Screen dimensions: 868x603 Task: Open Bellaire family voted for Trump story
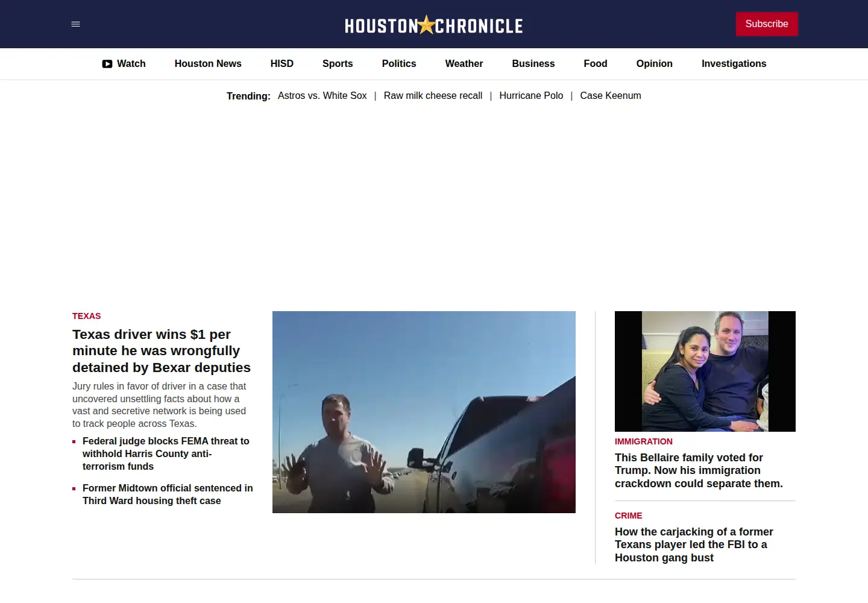(699, 471)
